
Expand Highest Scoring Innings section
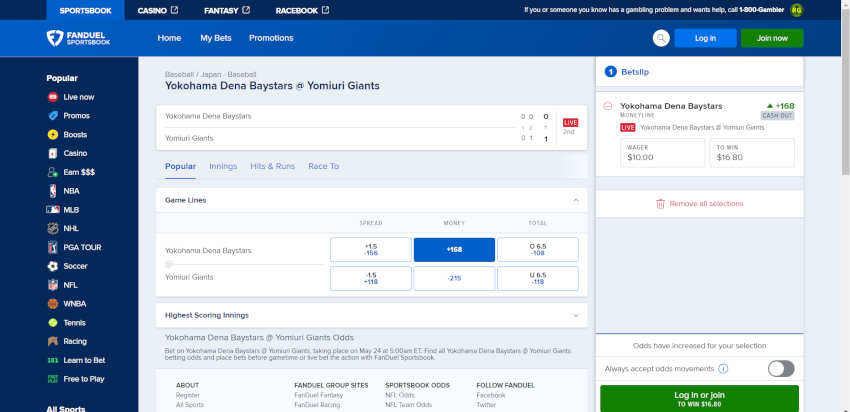click(576, 315)
